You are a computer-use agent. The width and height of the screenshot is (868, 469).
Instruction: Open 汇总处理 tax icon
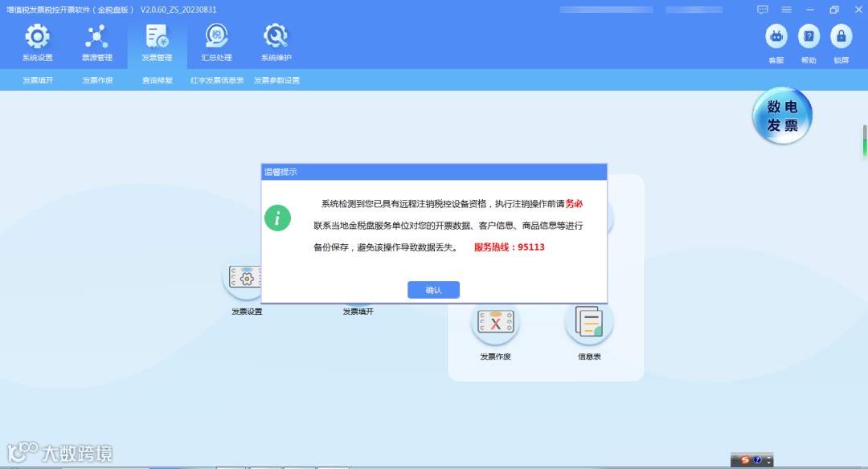216,37
